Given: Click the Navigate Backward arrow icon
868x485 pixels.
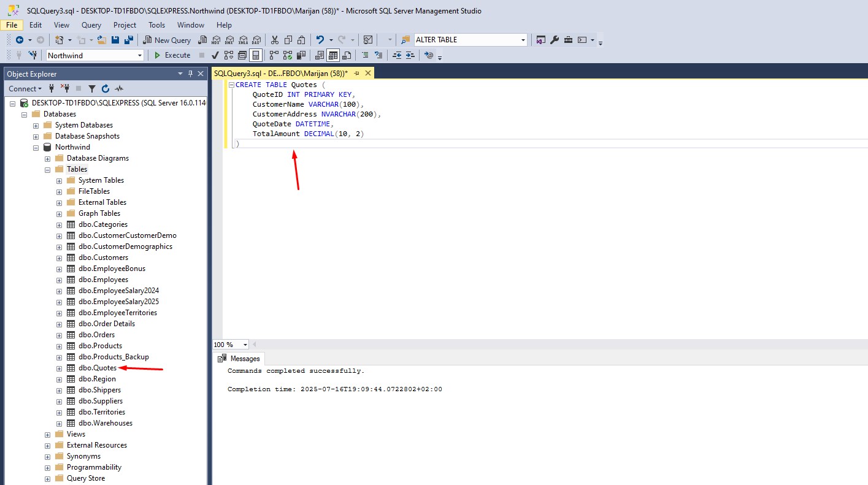Looking at the screenshot, I should click(x=19, y=40).
